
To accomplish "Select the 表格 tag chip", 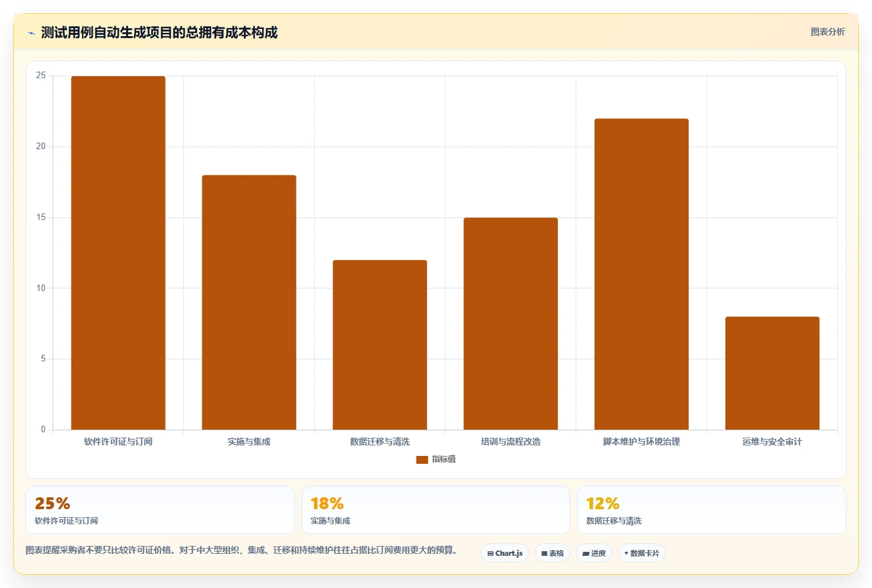I will tap(552, 553).
